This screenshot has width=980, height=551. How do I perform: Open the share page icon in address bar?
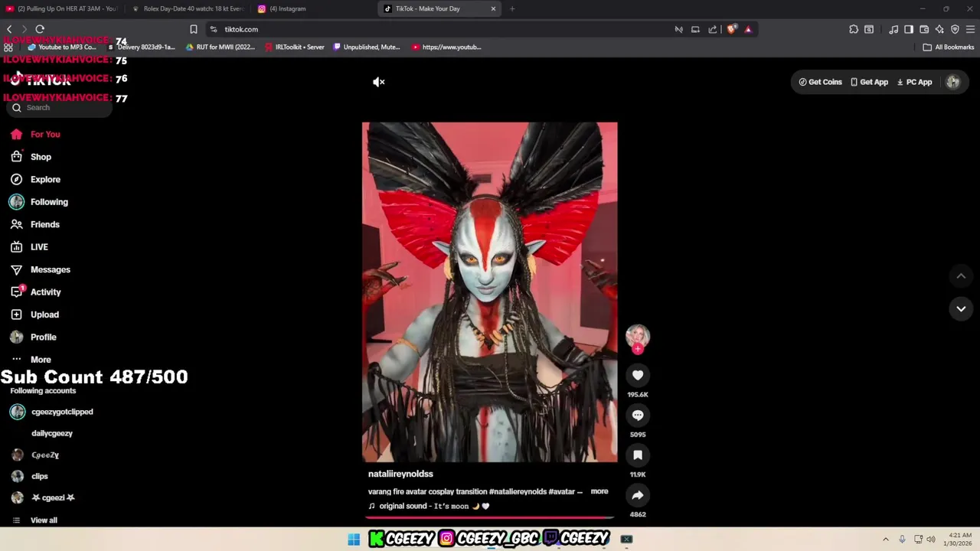713,29
